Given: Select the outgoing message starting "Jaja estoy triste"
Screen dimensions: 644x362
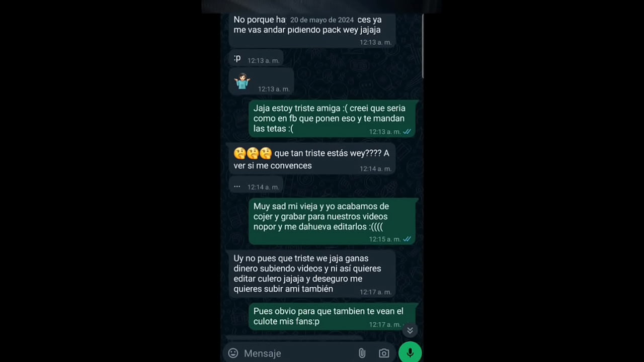Looking at the screenshot, I should point(332,119).
